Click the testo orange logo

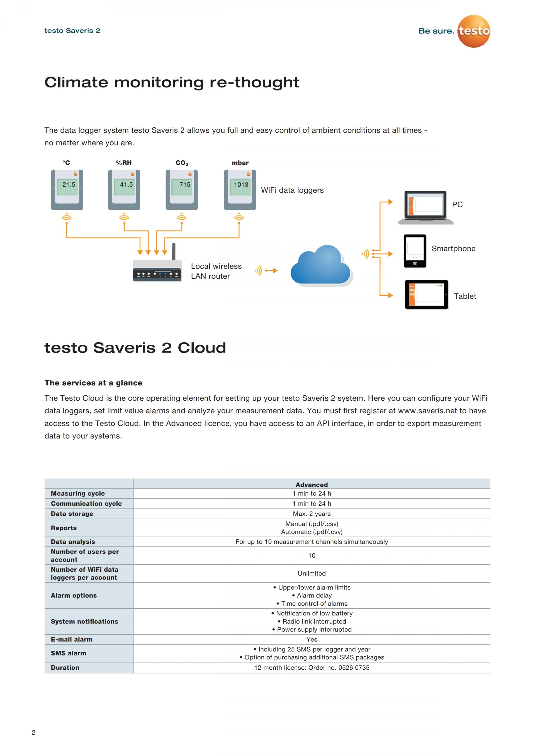point(473,31)
